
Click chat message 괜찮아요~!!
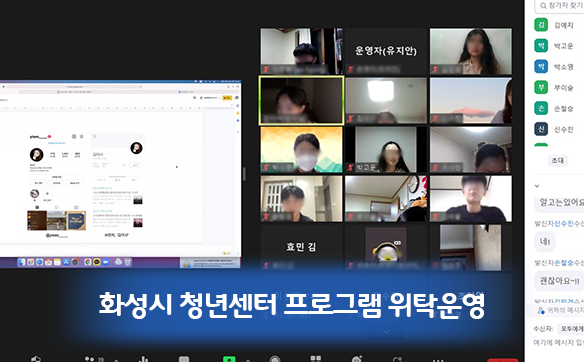point(559,281)
